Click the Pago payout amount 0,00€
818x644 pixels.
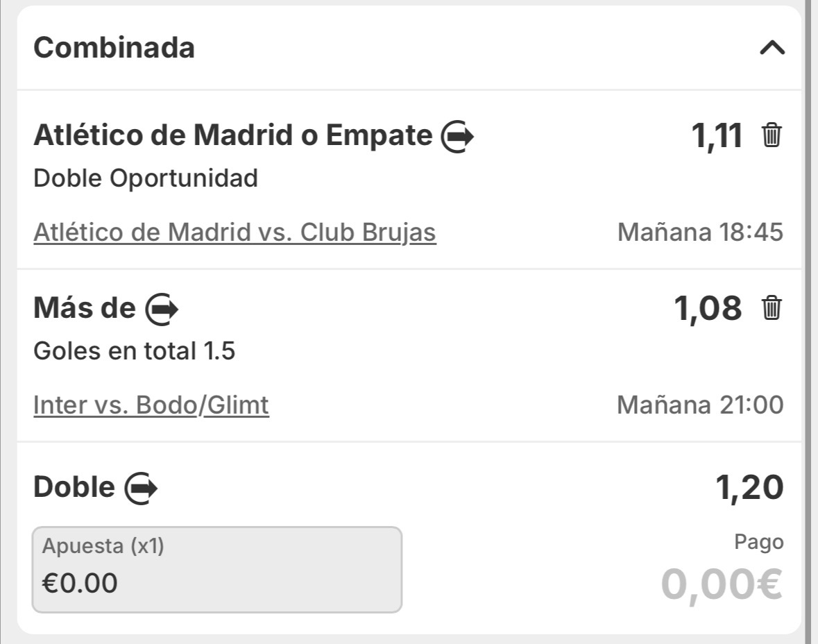tap(722, 584)
